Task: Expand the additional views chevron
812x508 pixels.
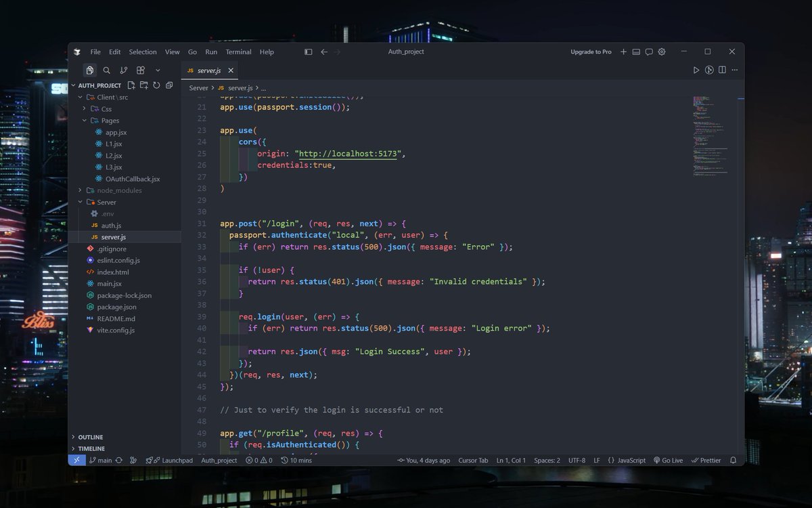Action: click(158, 70)
